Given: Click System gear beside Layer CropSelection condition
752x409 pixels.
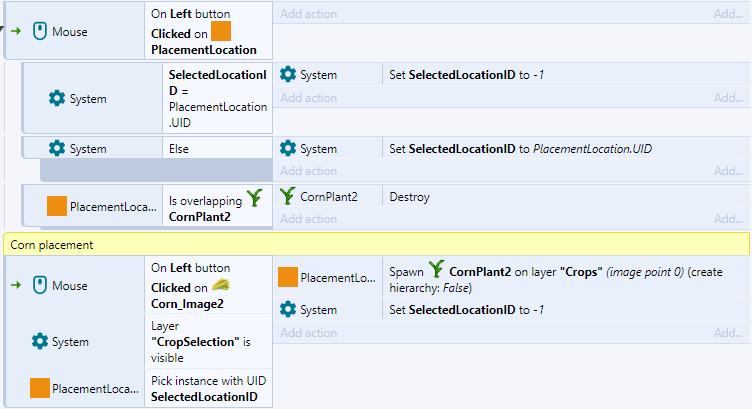Looking at the screenshot, I should pos(40,341).
